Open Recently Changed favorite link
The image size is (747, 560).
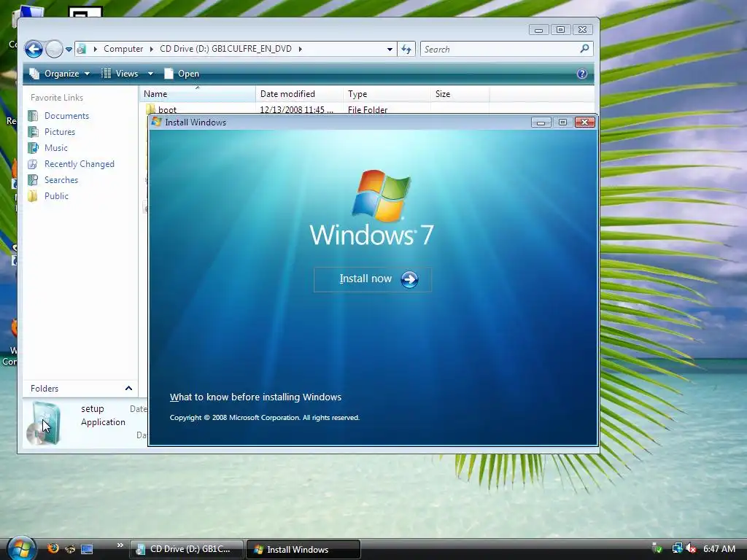(x=79, y=164)
